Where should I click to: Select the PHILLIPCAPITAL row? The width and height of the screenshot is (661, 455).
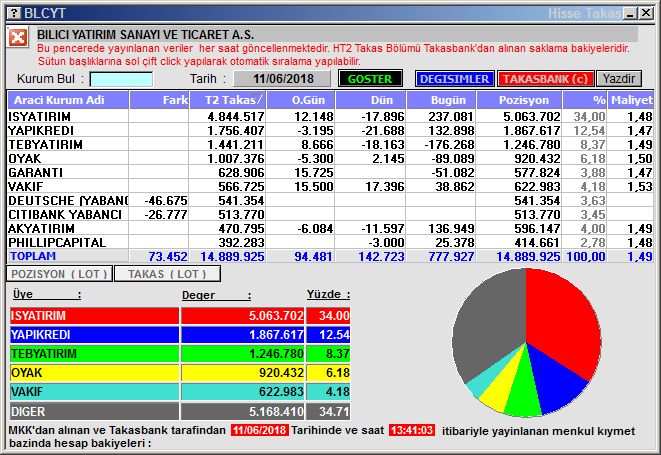pyautogui.click(x=330, y=242)
